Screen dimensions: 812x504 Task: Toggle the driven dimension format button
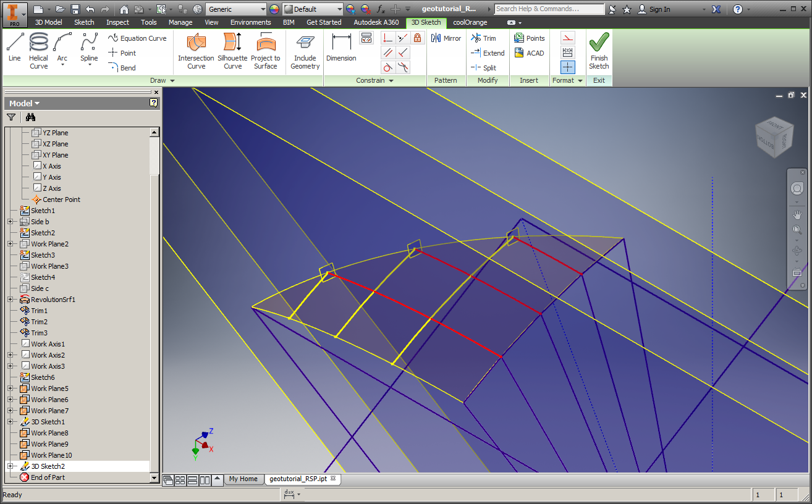click(x=568, y=52)
